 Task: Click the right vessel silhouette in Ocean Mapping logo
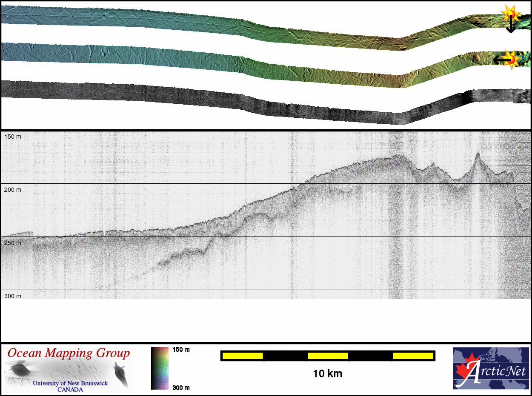click(120, 373)
